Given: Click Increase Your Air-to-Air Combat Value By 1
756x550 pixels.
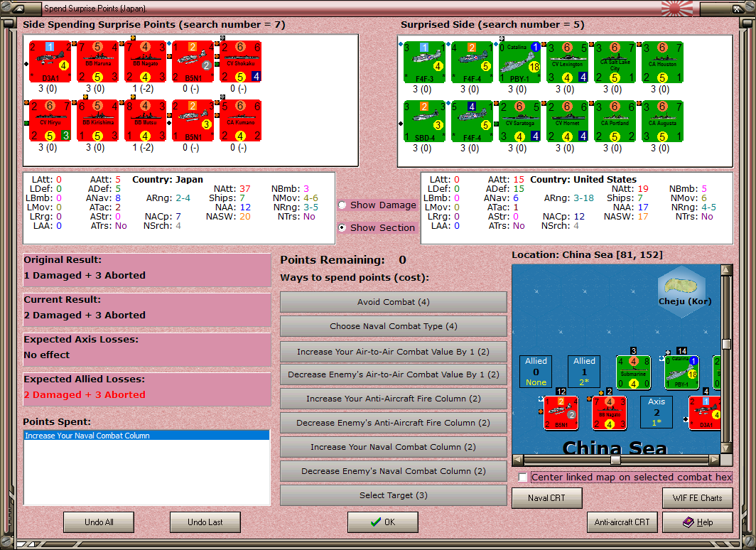Looking at the screenshot, I should [394, 352].
